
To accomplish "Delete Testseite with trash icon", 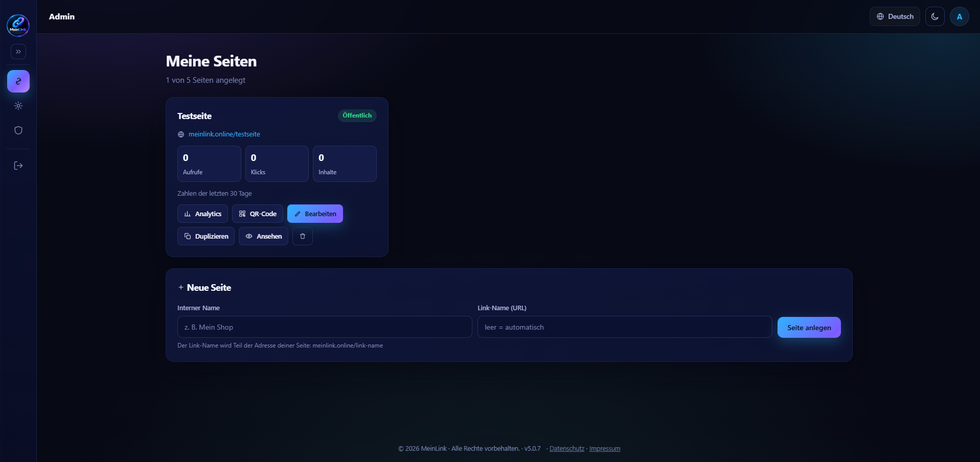I will (x=303, y=236).
